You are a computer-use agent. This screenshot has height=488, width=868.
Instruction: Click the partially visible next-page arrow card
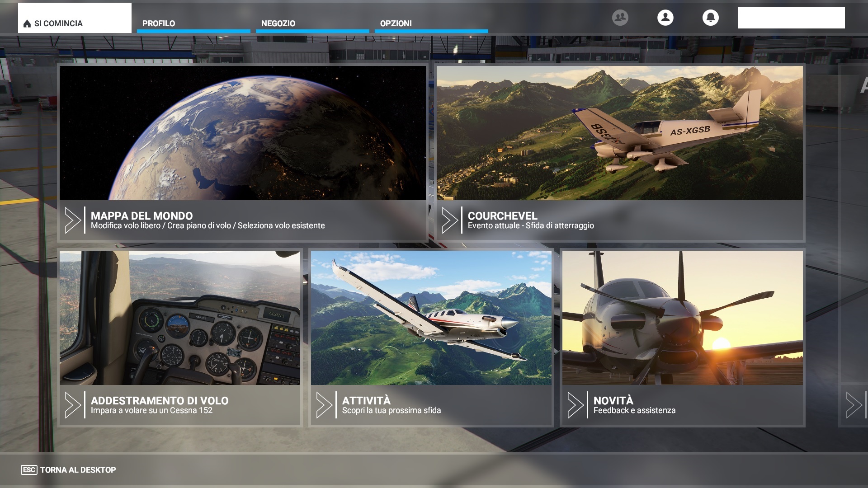tap(854, 405)
